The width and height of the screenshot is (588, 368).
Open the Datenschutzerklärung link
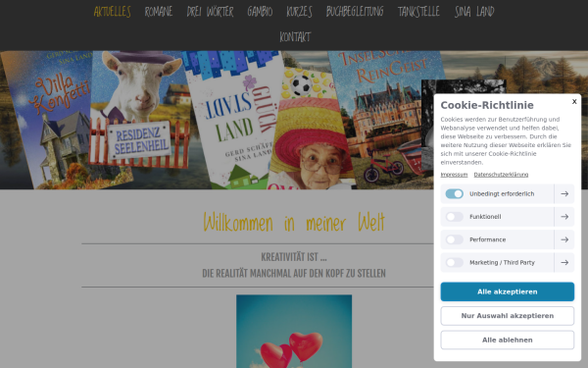[x=501, y=175]
